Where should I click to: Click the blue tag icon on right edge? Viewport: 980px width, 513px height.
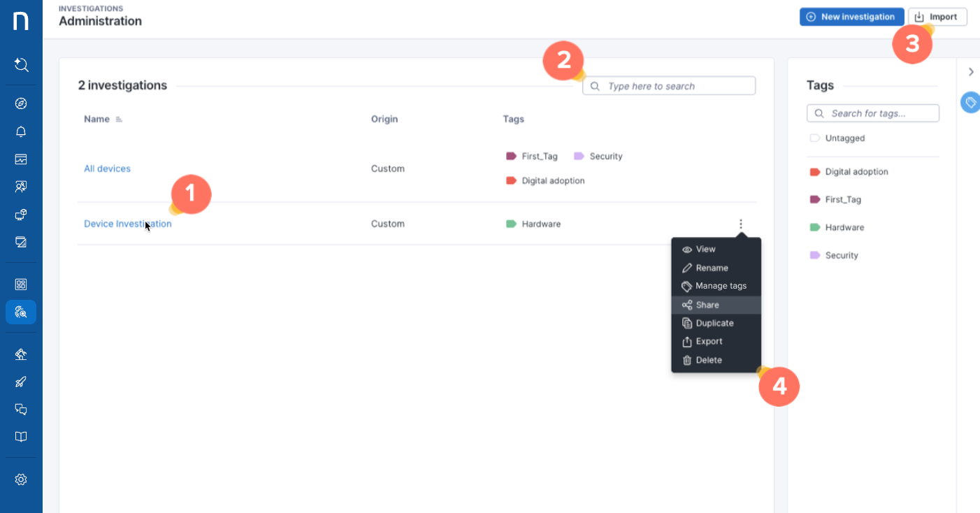click(970, 102)
